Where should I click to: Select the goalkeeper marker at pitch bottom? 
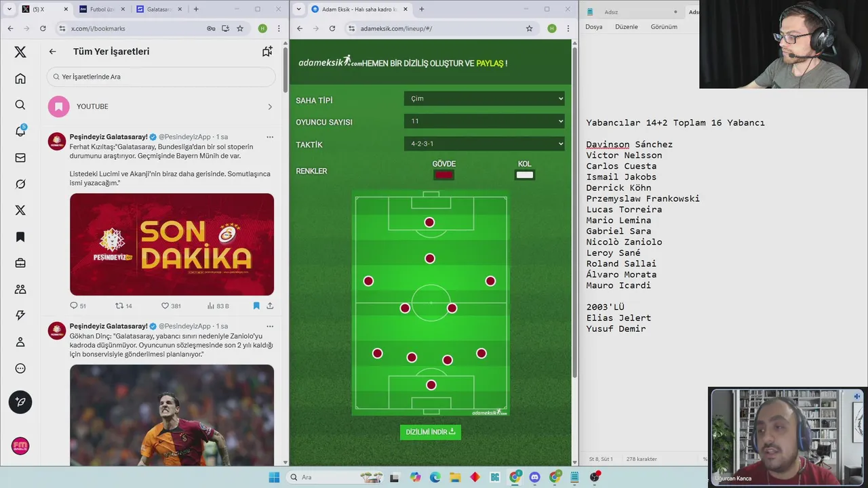(431, 385)
